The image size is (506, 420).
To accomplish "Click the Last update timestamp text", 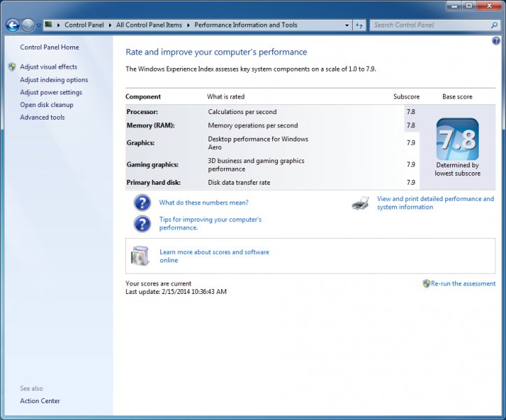I will click(x=176, y=292).
